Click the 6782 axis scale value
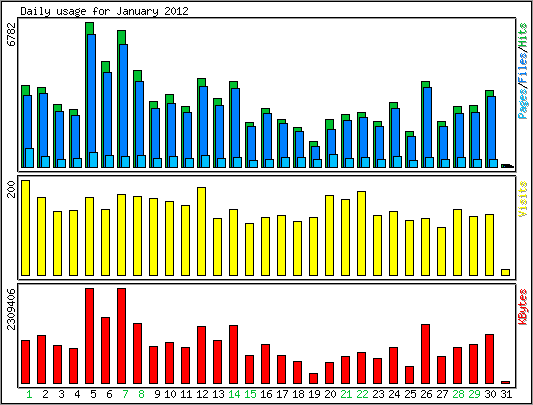This screenshot has width=533, height=405. [12, 34]
